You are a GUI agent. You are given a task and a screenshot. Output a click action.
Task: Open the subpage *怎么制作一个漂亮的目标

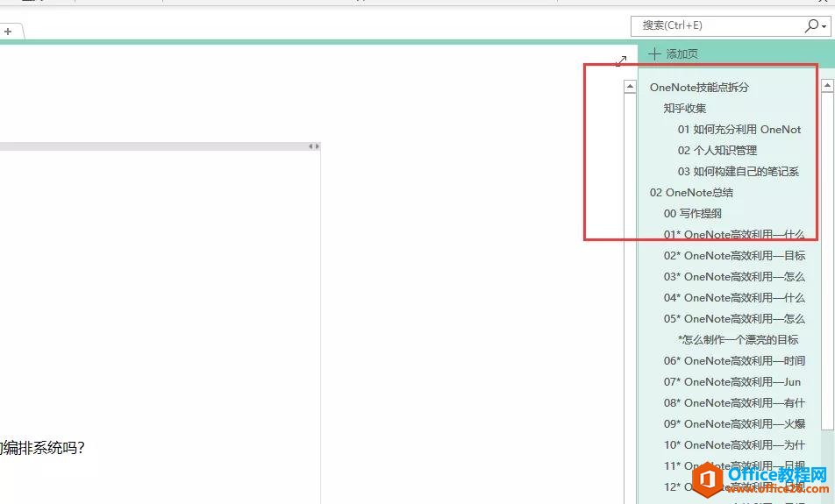(739, 339)
